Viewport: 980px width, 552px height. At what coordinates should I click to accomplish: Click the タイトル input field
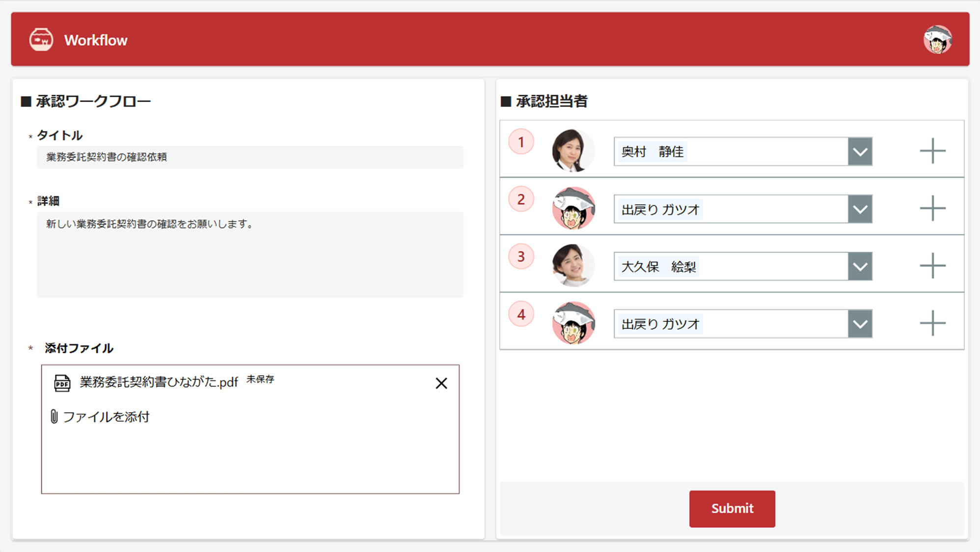pyautogui.click(x=250, y=157)
